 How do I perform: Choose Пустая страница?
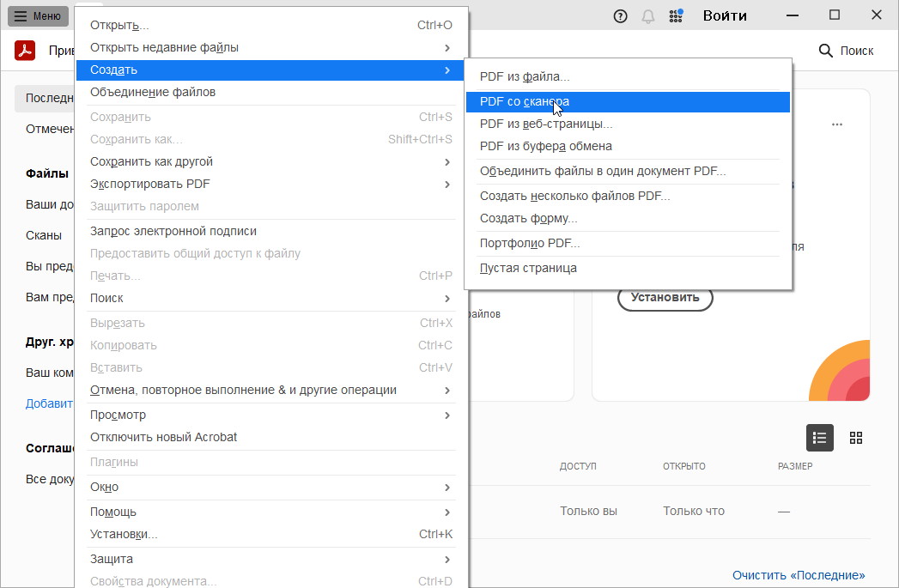(x=628, y=269)
